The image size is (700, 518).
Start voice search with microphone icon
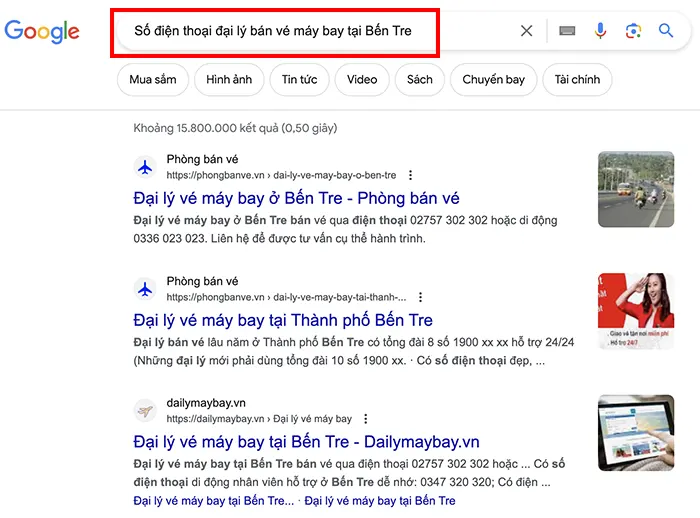pyautogui.click(x=600, y=31)
